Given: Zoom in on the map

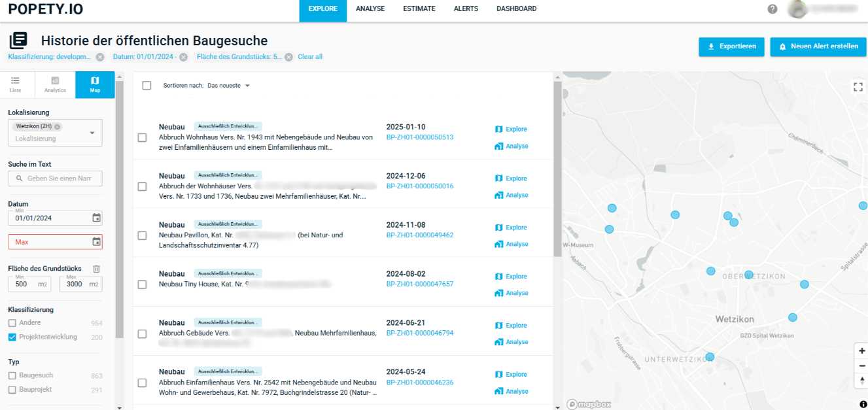Looking at the screenshot, I should pos(861,351).
